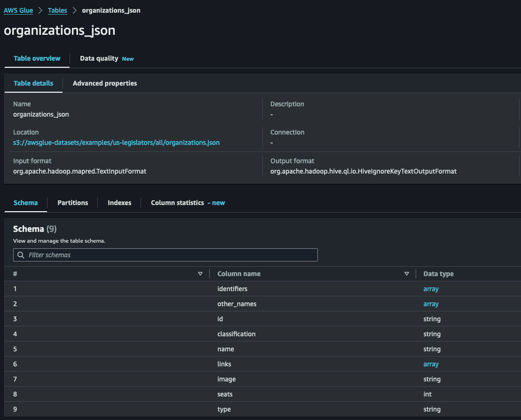View array type of identifiers column

pos(431,289)
